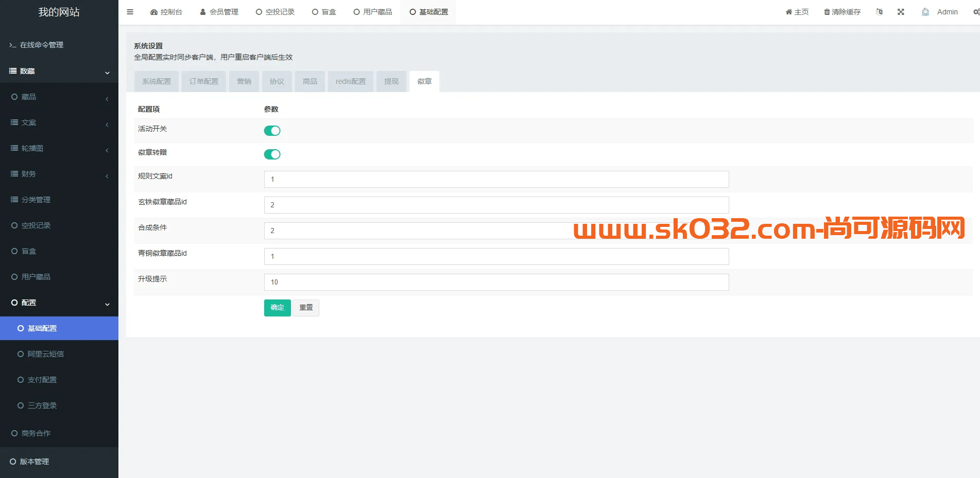Click the circle icon beside sidebar 用户藏品
This screenshot has width=980, height=478.
tap(14, 277)
